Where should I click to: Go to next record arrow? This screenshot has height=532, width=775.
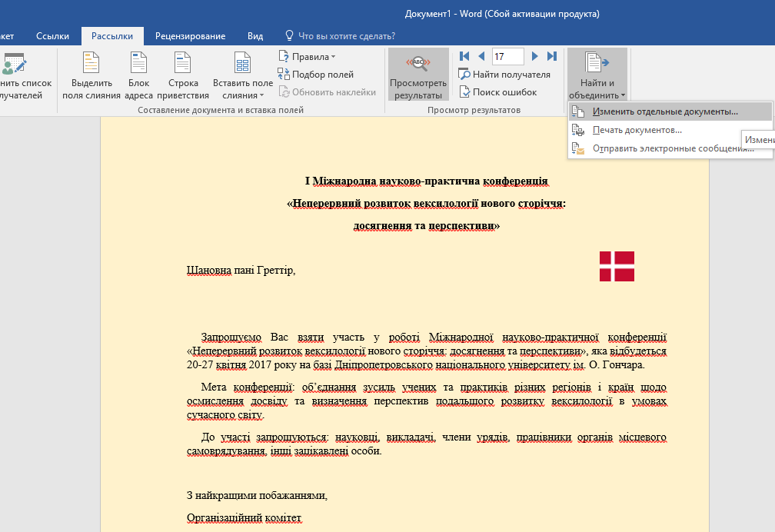[535, 56]
